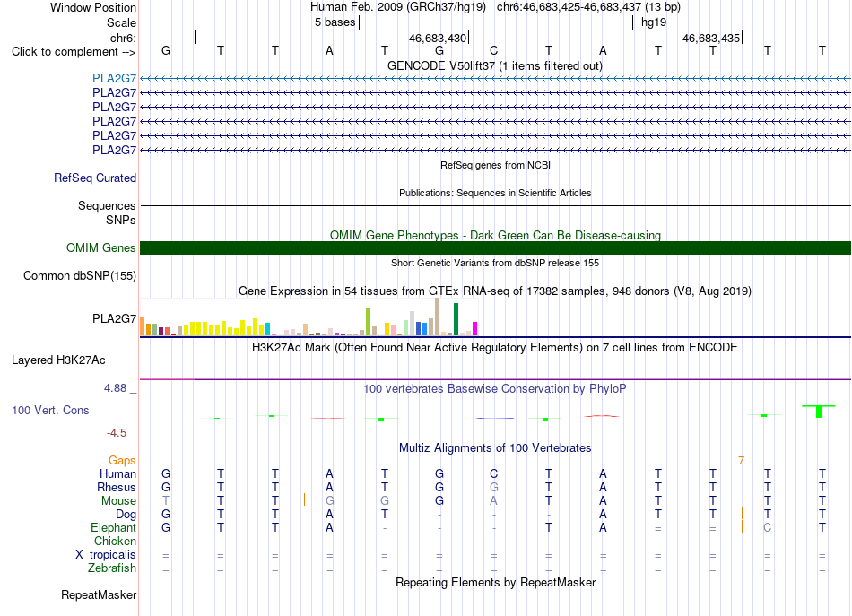Open the GTEx Gene Expression track title
The width and height of the screenshot is (852, 616).
point(495,291)
